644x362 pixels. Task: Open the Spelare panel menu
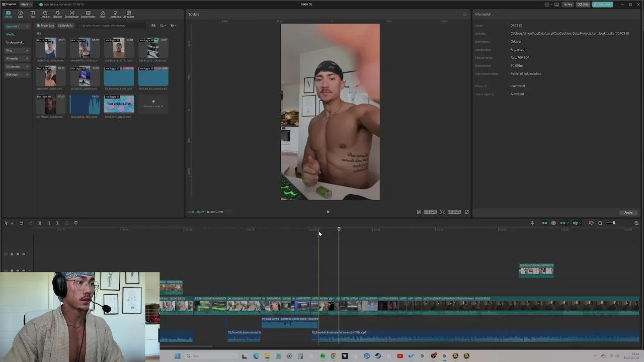(x=464, y=14)
